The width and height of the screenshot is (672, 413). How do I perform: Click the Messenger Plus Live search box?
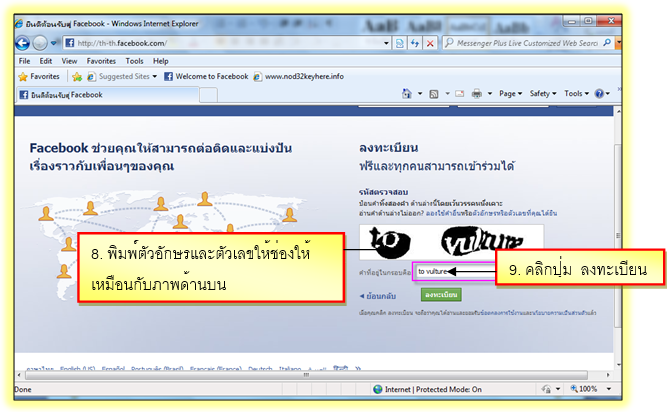click(522, 43)
